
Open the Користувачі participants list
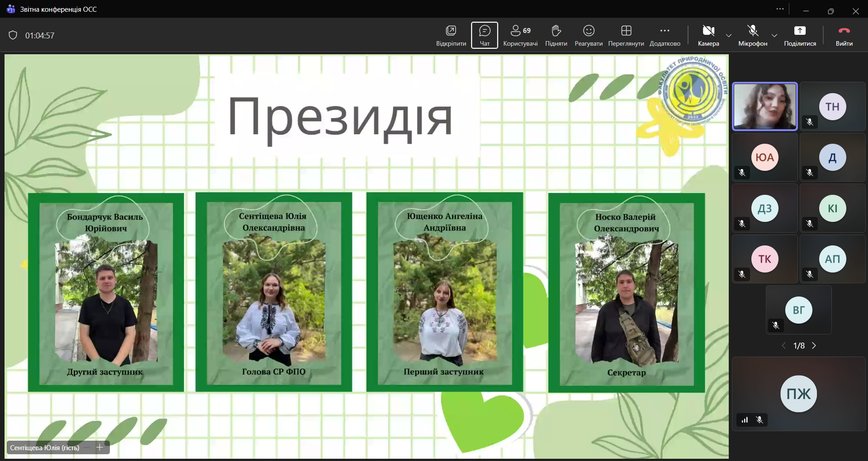click(x=520, y=35)
